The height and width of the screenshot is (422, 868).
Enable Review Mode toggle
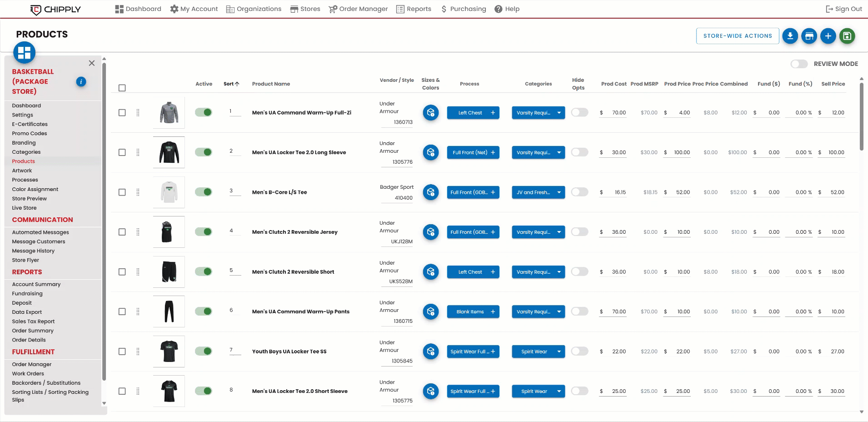click(799, 64)
